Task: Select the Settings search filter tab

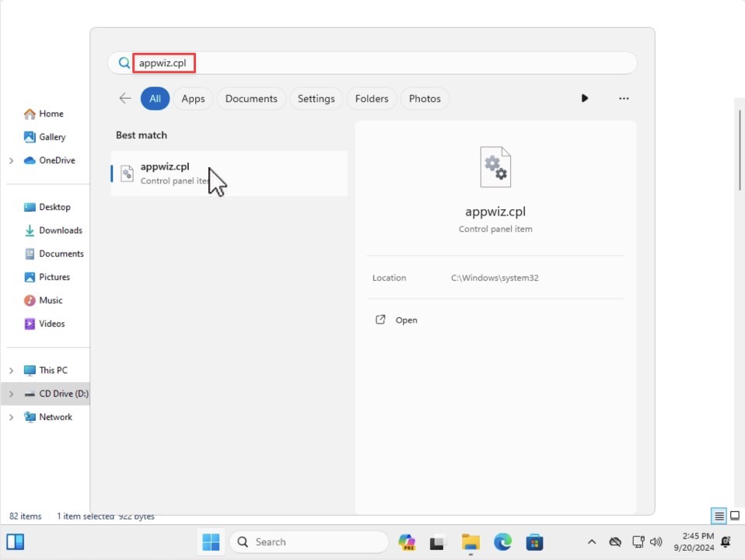Action: pos(316,99)
